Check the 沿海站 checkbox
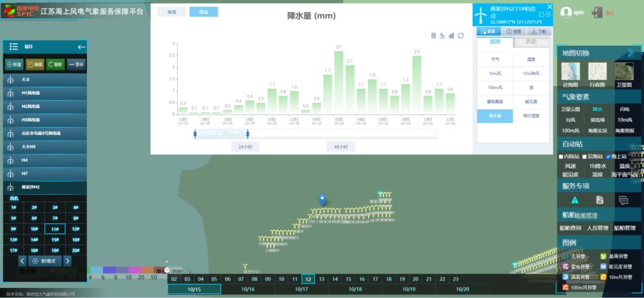644x298 pixels. pyautogui.click(x=584, y=157)
